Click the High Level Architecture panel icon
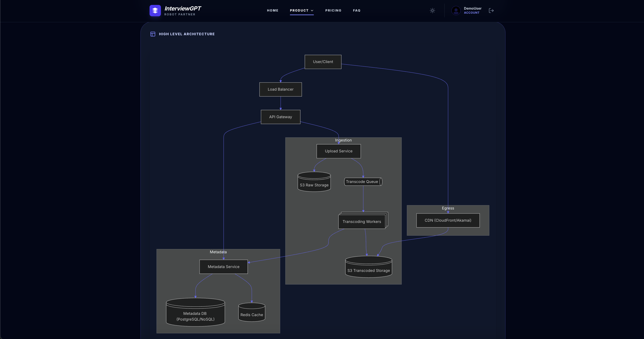Screen dimensions: 644x339 153,34
